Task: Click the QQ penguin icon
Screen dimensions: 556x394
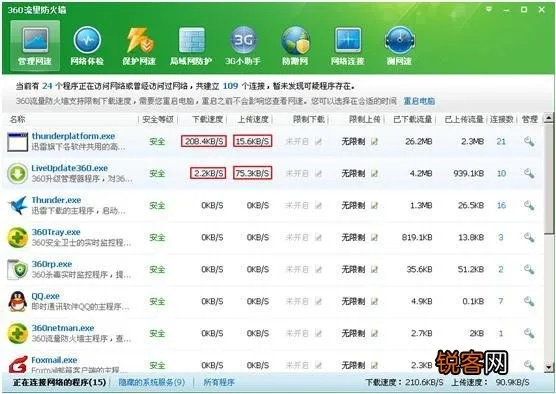Action: 17,301
